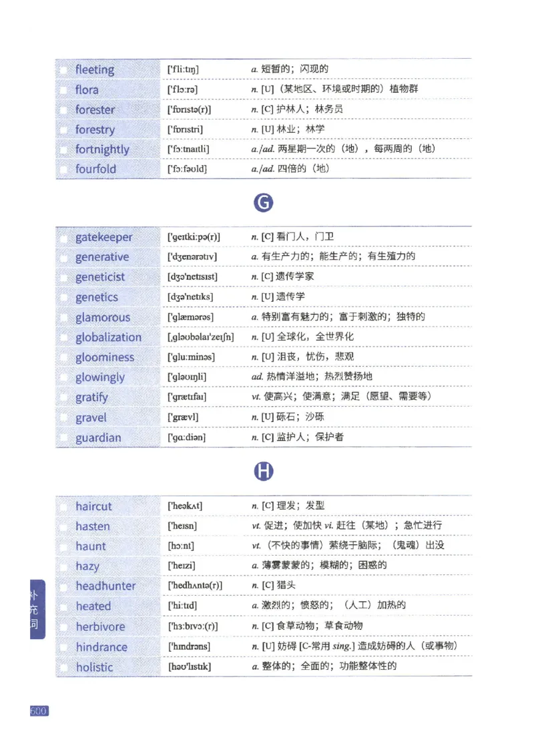Click the page number 600 tab
Viewport: 534px width, 756px height.
point(38,711)
